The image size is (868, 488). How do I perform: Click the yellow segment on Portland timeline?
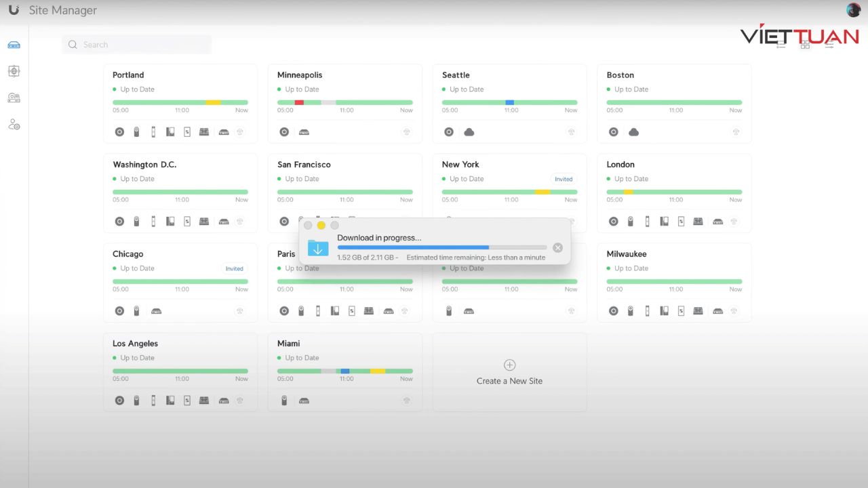point(213,102)
